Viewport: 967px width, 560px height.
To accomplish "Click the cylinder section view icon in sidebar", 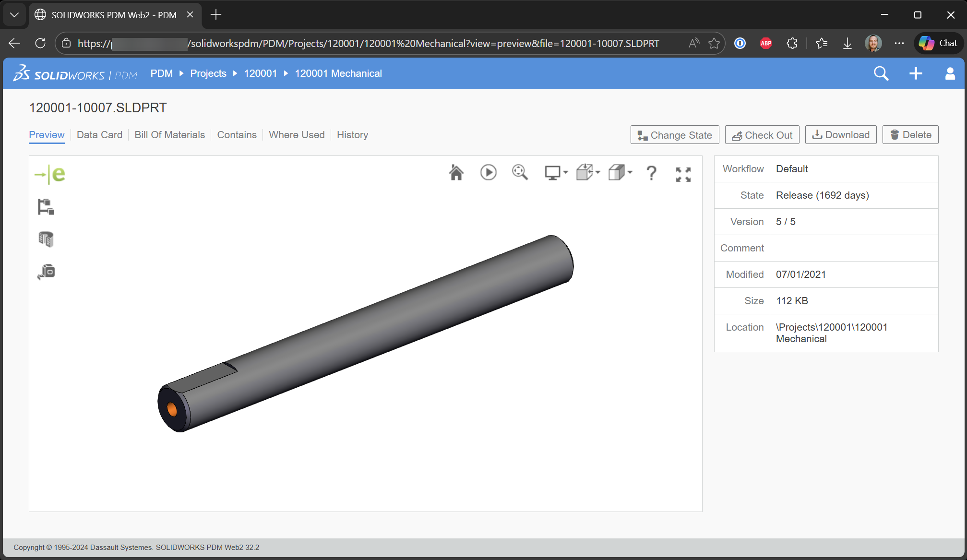I will click(46, 239).
